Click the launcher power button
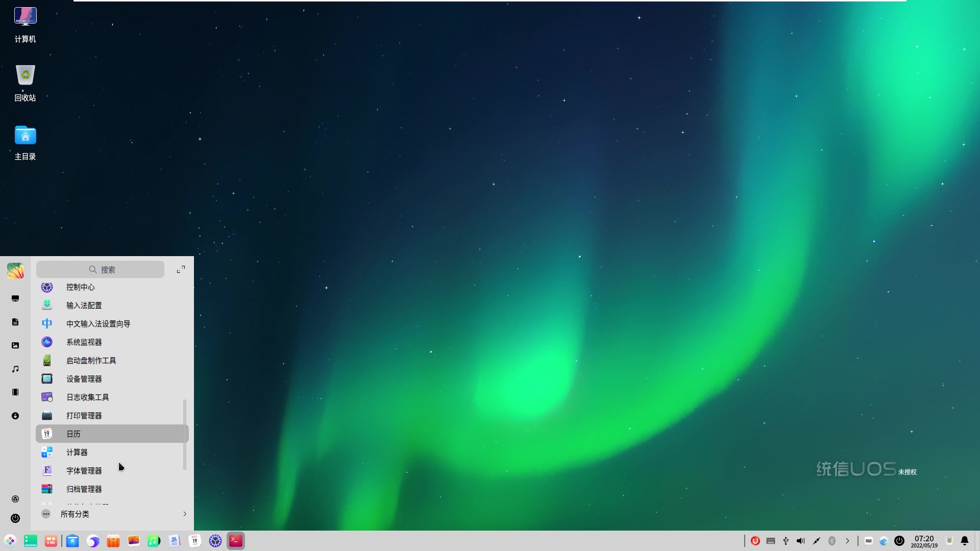980x551 pixels. tap(15, 518)
